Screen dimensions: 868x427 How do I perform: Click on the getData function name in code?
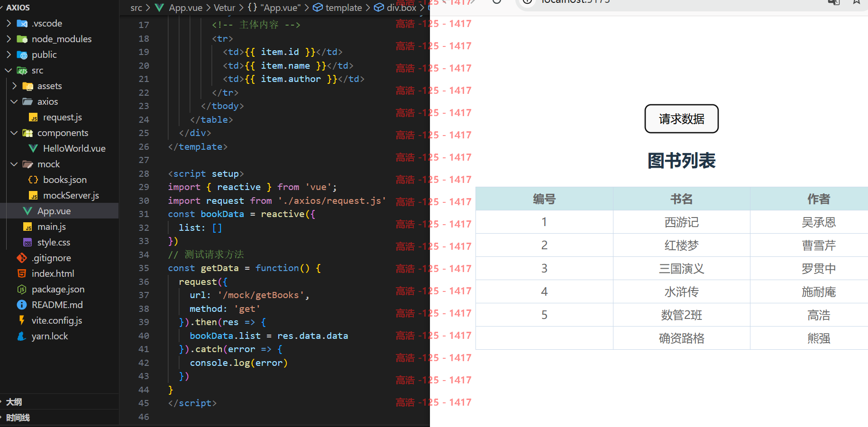[219, 268]
